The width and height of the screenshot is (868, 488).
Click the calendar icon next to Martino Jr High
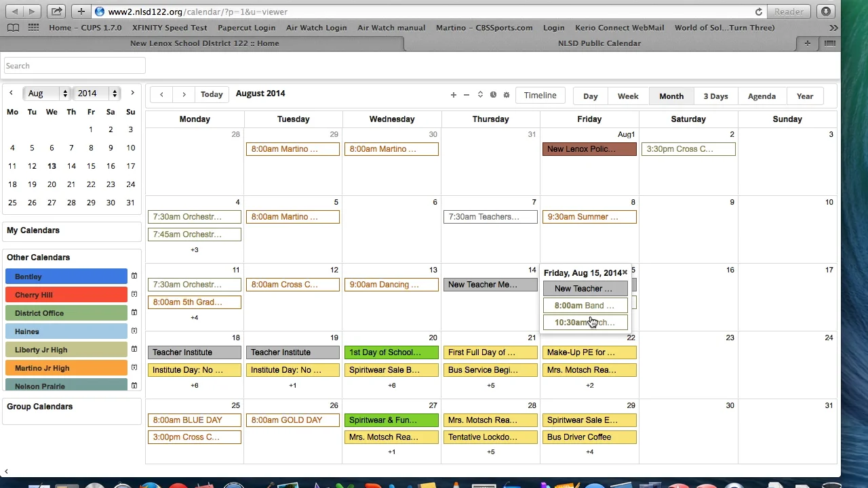(x=134, y=367)
